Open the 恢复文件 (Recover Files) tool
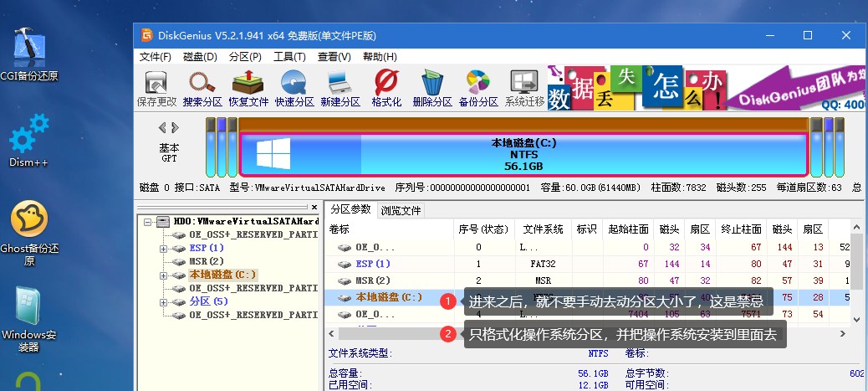Screen dimensions: 868x391 coord(248,89)
